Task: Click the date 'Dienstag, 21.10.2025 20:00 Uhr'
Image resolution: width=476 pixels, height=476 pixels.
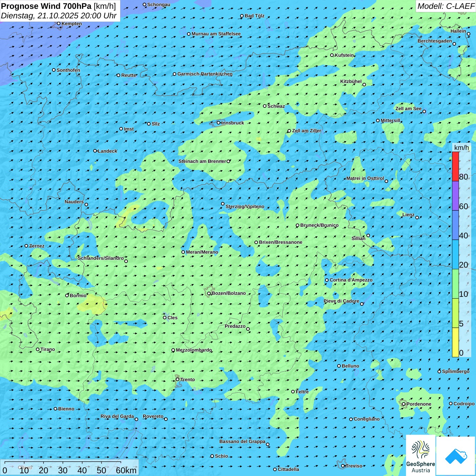Action: pos(59,16)
